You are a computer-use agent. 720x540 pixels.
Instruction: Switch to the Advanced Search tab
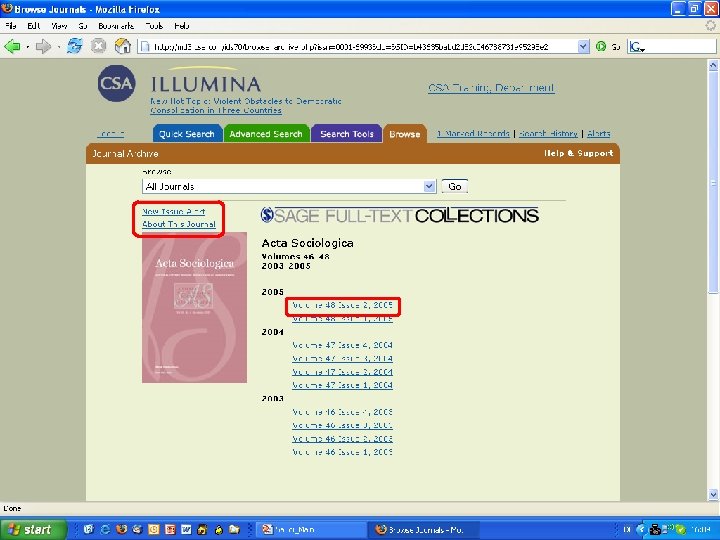pyautogui.click(x=266, y=134)
